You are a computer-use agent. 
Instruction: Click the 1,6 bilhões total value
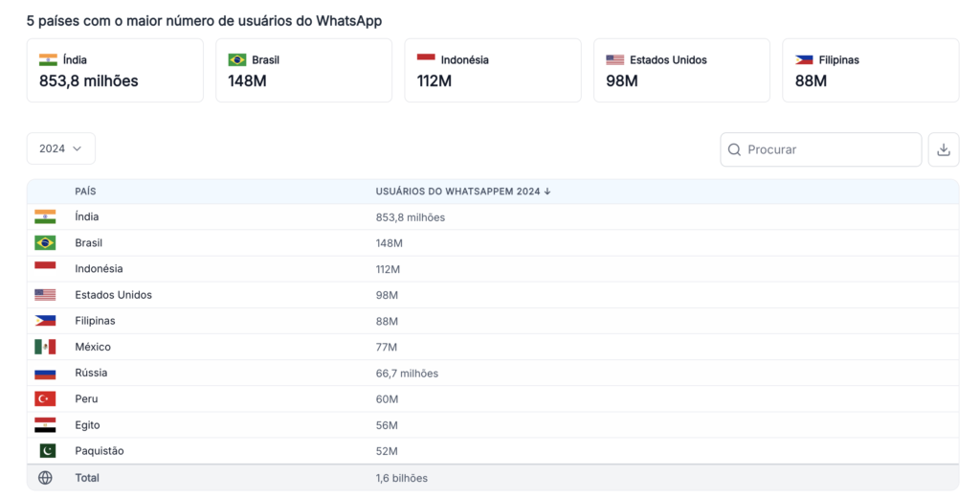pos(402,478)
